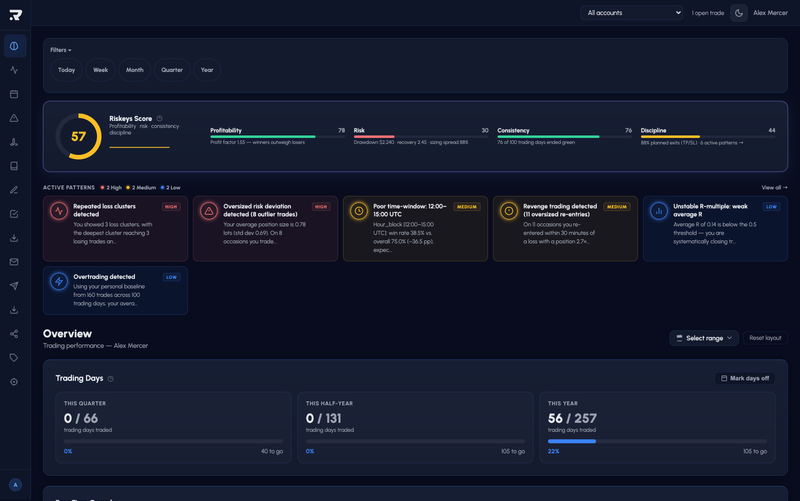The width and height of the screenshot is (800, 501).
Task: Select the Month filter pill
Action: pyautogui.click(x=135, y=70)
